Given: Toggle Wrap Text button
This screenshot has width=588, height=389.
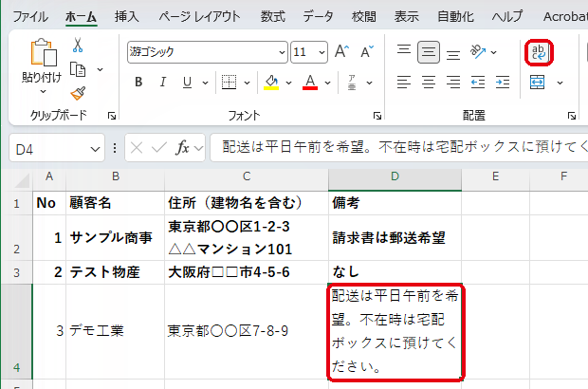Looking at the screenshot, I should click(539, 52).
